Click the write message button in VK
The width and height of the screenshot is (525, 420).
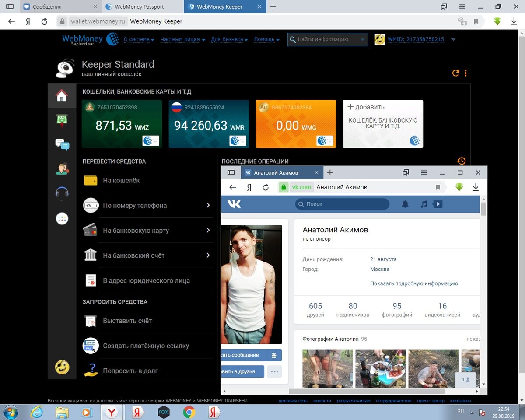click(x=243, y=355)
